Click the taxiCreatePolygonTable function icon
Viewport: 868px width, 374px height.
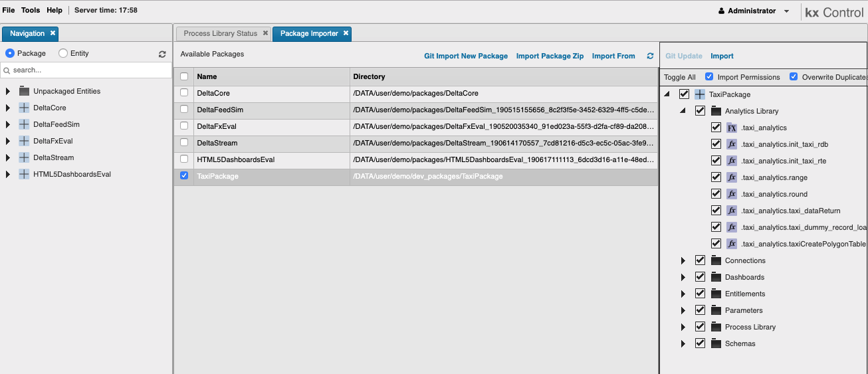point(732,244)
